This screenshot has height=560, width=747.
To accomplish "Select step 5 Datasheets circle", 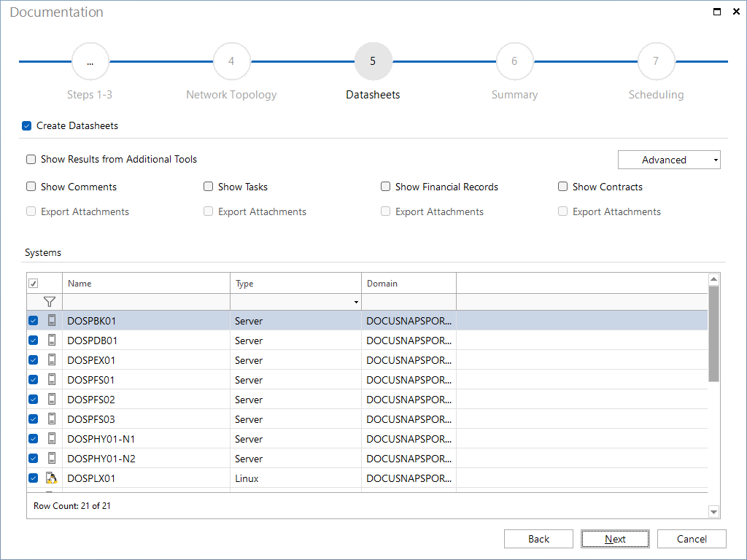I will click(373, 61).
